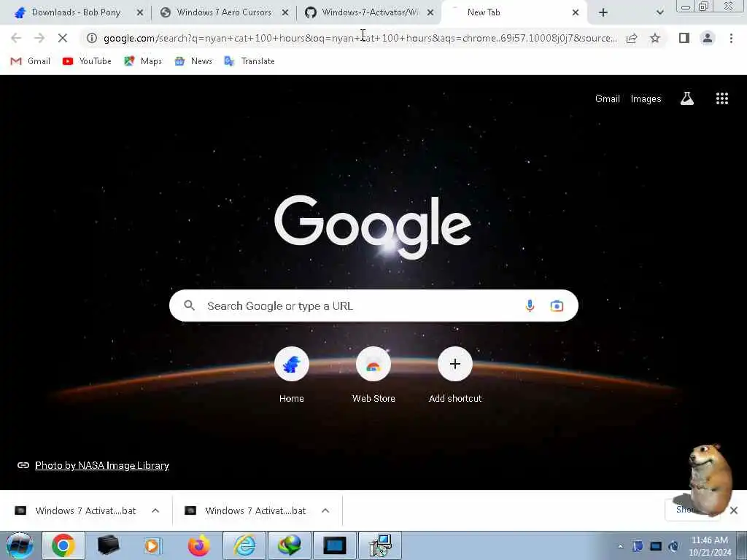The width and height of the screenshot is (747, 560).
Task: Open Maps bookmark
Action: pyautogui.click(x=143, y=61)
